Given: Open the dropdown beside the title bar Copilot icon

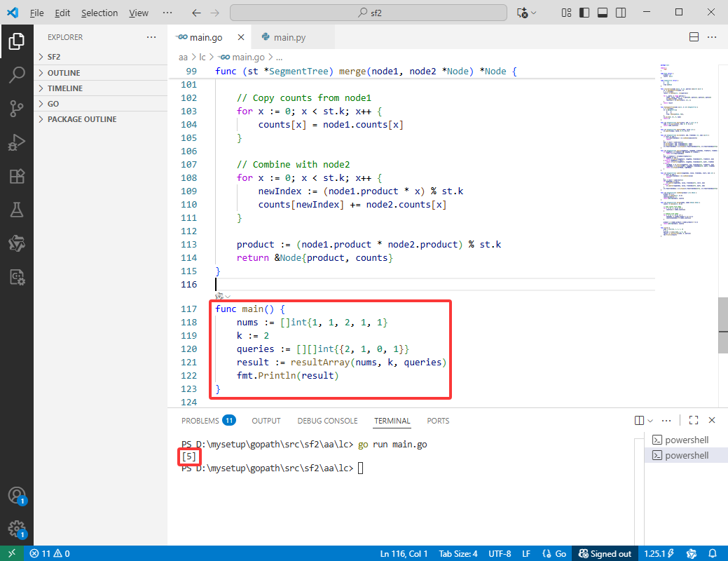Looking at the screenshot, I should tap(534, 13).
